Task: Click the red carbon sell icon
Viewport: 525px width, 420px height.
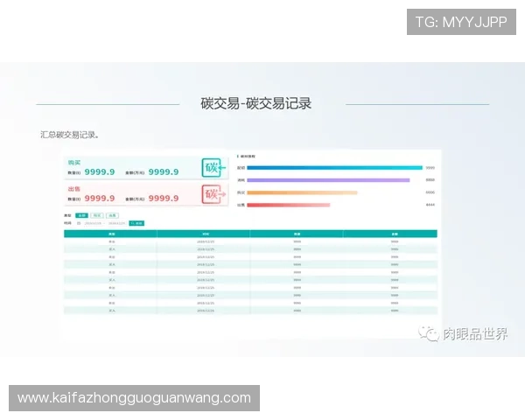Action: point(213,194)
